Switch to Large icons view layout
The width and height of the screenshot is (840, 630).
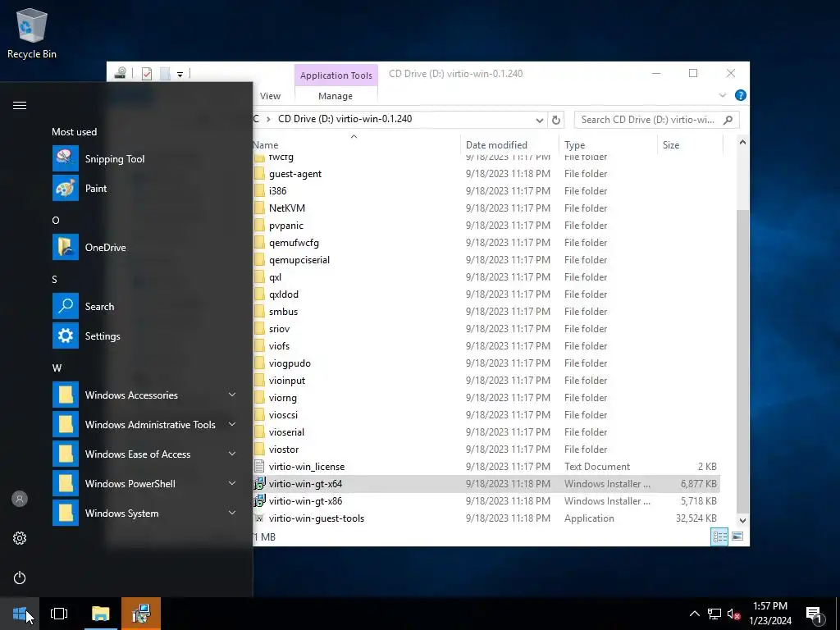pyautogui.click(x=737, y=536)
